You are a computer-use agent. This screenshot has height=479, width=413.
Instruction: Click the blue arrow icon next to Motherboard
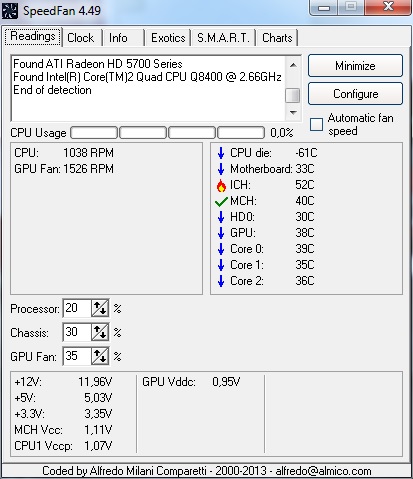(221, 169)
